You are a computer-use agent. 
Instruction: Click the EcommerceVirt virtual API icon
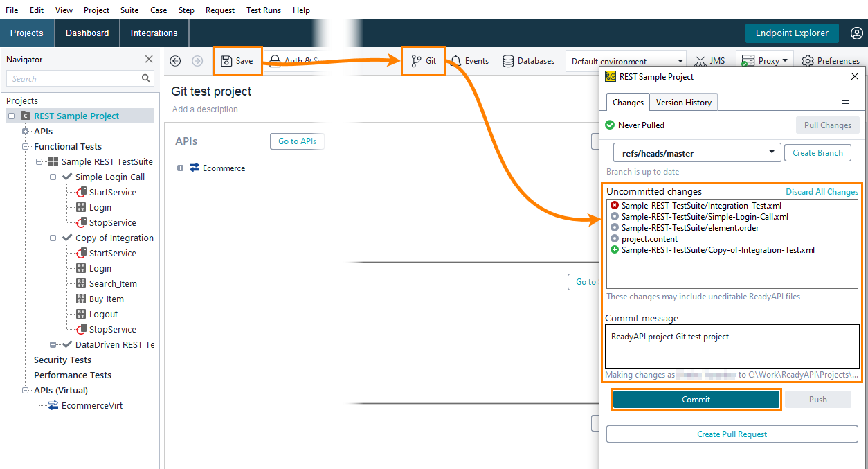click(x=52, y=405)
